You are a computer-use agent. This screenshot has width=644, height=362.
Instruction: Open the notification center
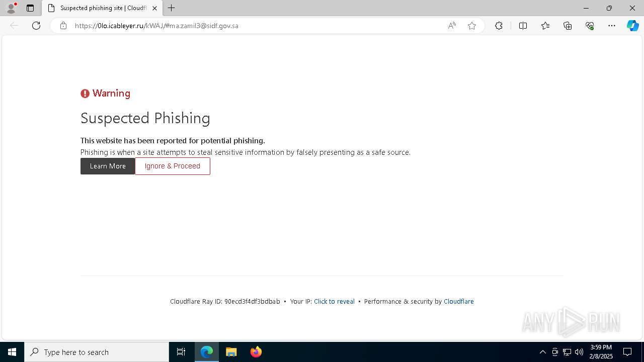click(x=627, y=352)
